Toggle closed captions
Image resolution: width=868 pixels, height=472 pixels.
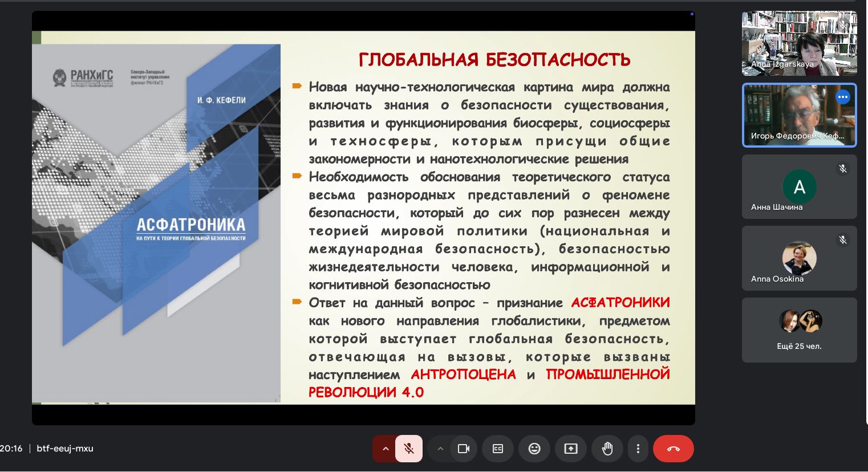(498, 449)
